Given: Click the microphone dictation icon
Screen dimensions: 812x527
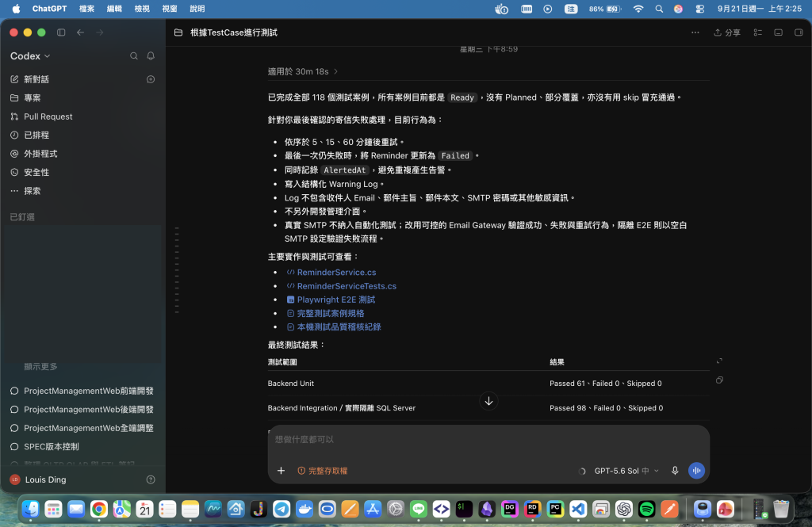Looking at the screenshot, I should tap(675, 471).
